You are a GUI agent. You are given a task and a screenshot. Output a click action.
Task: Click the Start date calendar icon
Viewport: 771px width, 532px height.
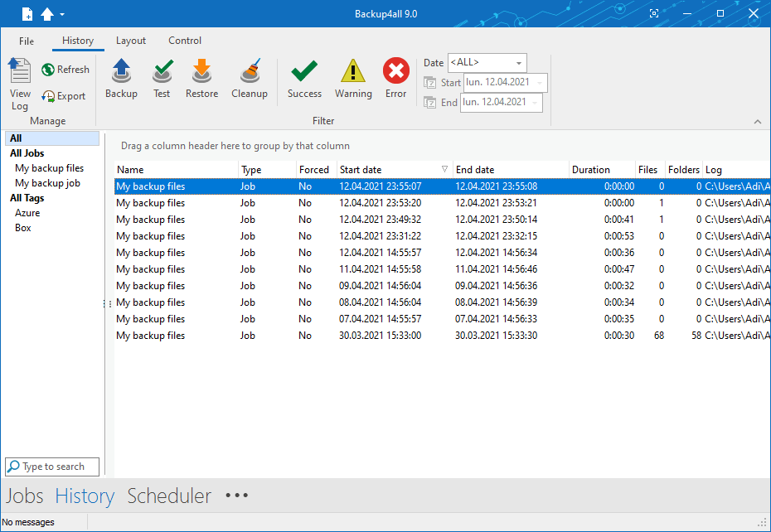(x=429, y=83)
